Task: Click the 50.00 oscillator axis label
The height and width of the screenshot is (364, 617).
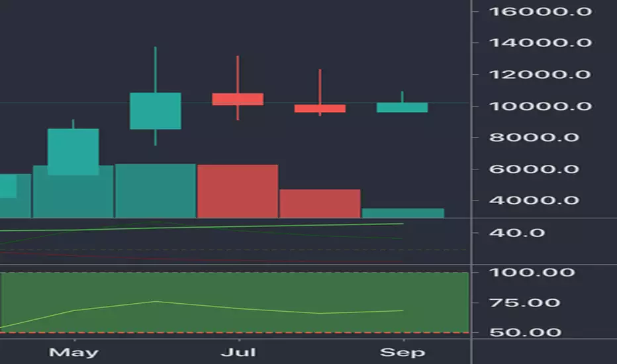Action: click(x=526, y=332)
